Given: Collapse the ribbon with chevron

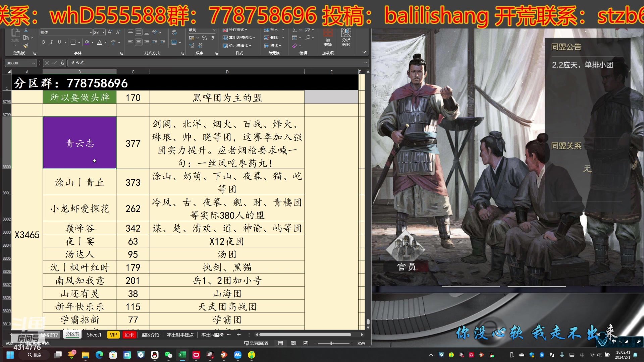Looking at the screenshot, I should point(364,52).
